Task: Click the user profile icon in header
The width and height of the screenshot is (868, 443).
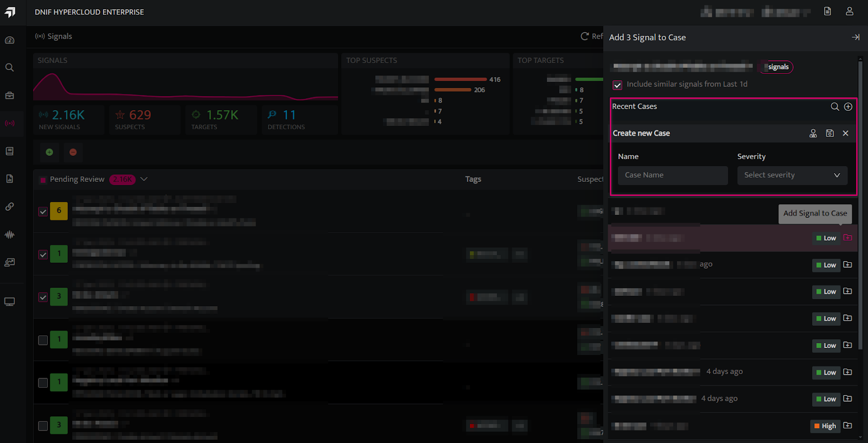Action: (850, 11)
